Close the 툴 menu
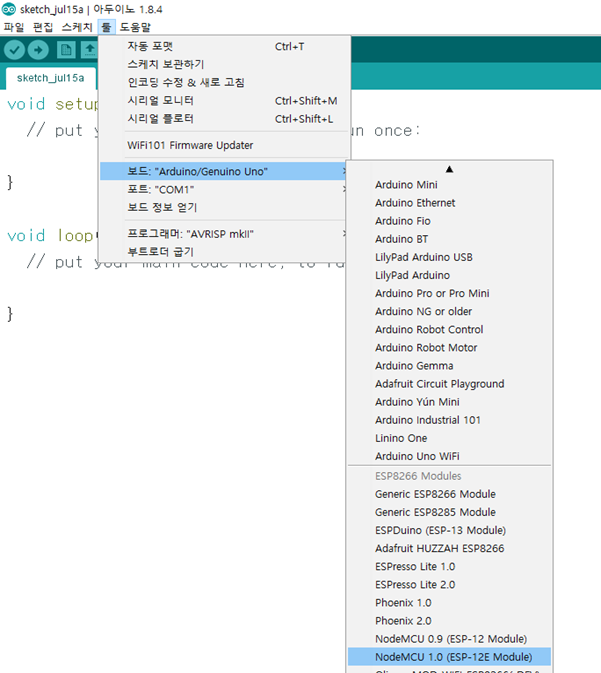This screenshot has width=601, height=673. pos(106,27)
